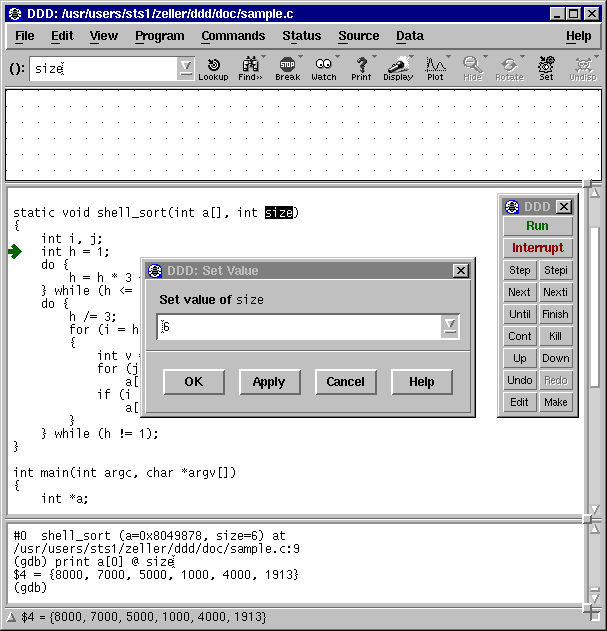Viewport: 607px width, 631px height.
Task: Open the Commands menu
Action: coord(233,36)
